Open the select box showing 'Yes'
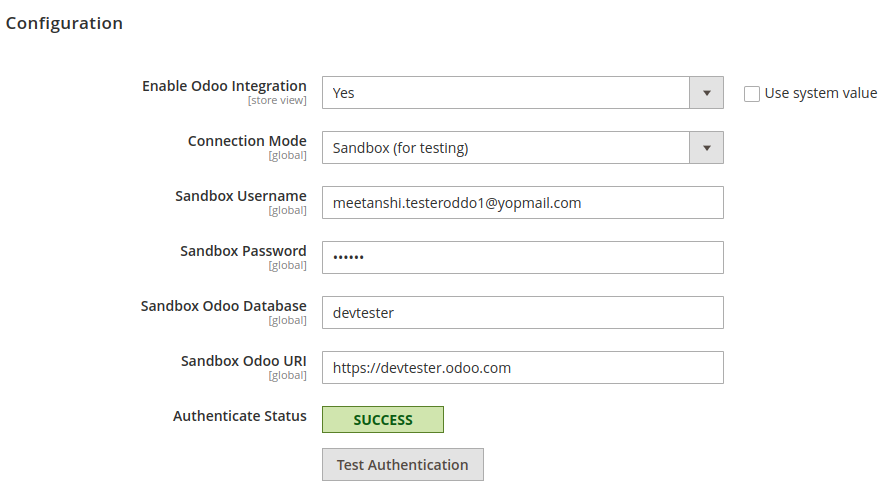 tap(523, 93)
